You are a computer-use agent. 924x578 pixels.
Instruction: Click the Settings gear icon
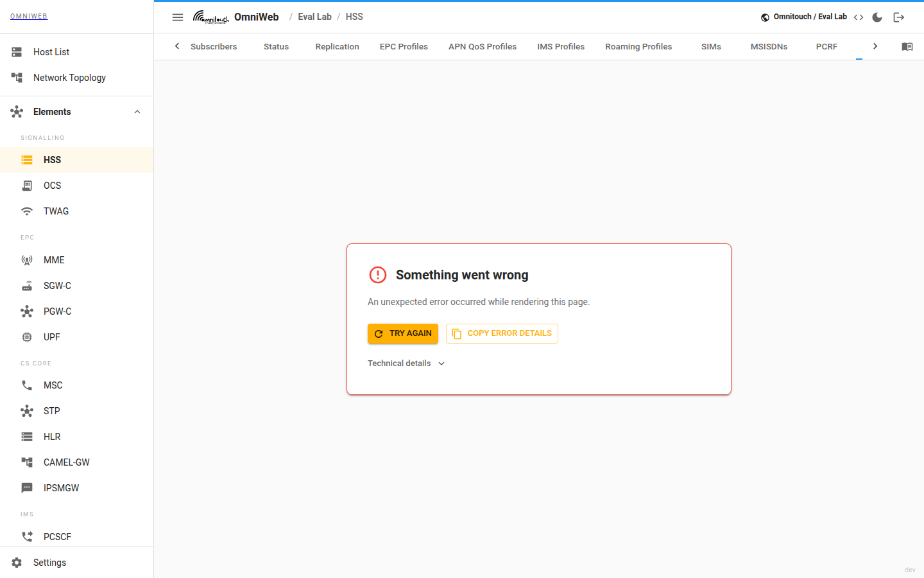(x=17, y=563)
